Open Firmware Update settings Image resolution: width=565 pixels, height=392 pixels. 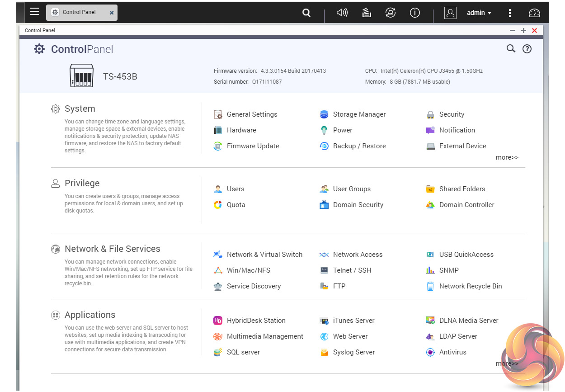[x=252, y=146]
